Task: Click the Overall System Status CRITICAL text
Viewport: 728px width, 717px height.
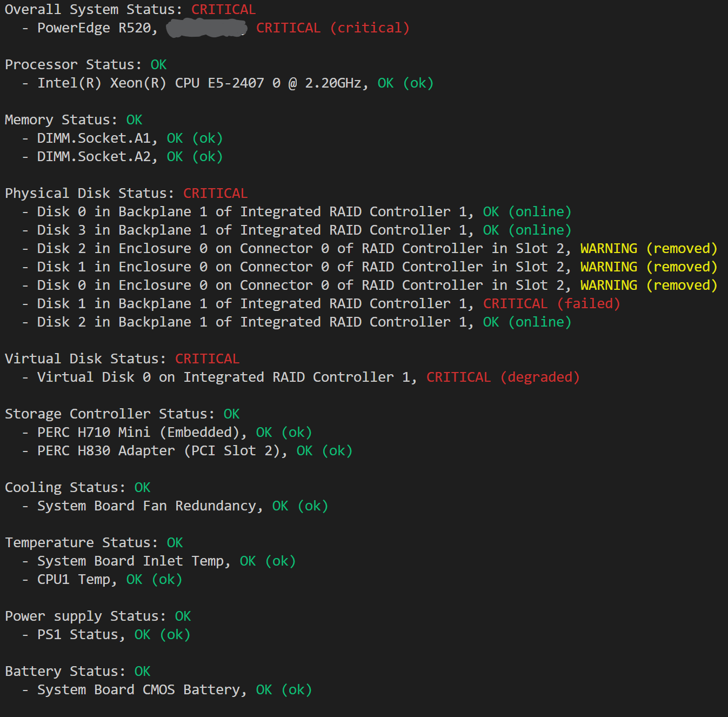Action: (x=223, y=10)
